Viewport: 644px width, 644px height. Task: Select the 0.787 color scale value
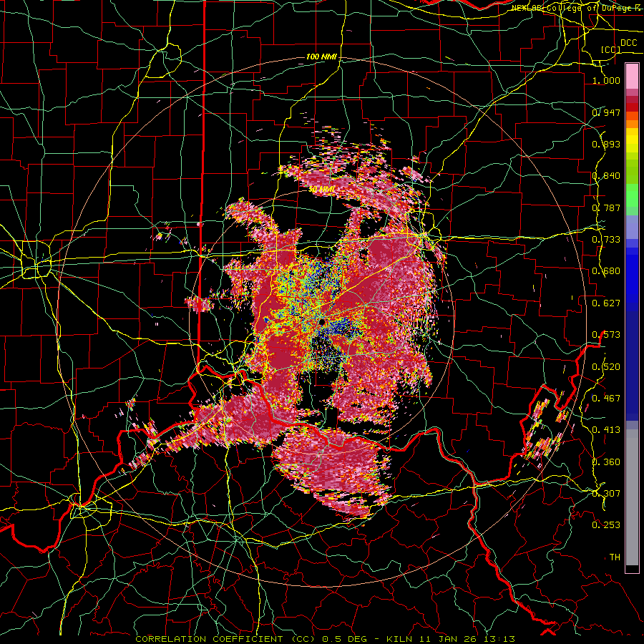[x=606, y=208]
